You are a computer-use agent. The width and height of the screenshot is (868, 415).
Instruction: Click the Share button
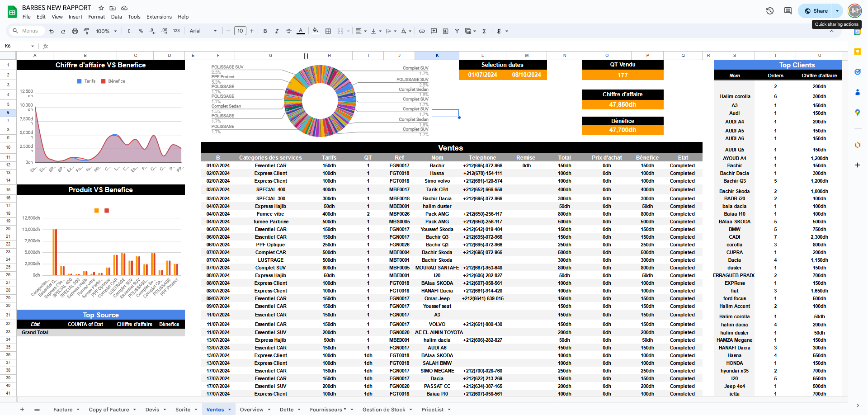click(x=816, y=11)
